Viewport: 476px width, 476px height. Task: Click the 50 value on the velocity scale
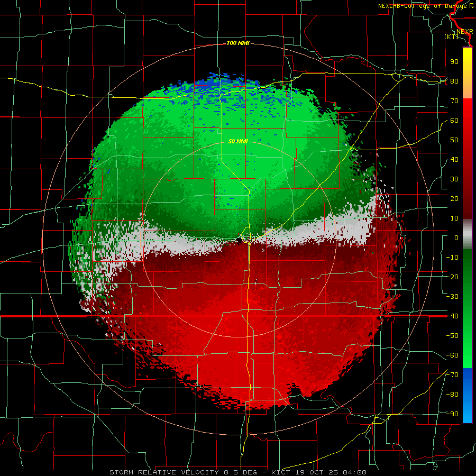[454, 140]
